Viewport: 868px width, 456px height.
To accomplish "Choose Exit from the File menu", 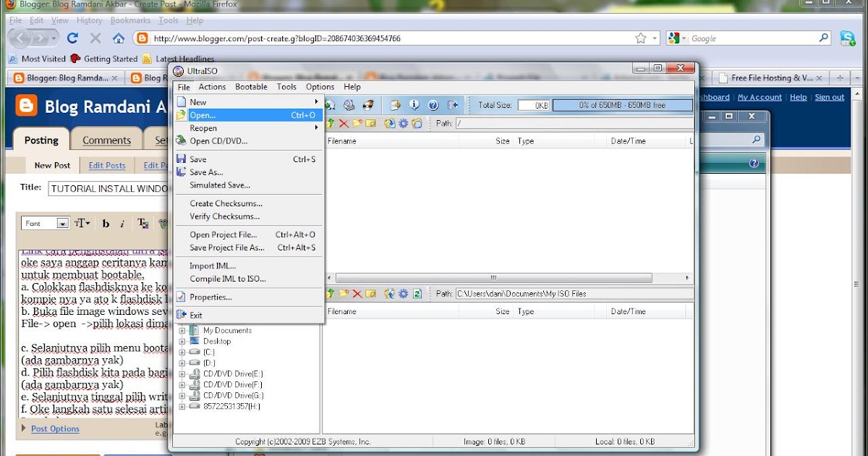I will (x=248, y=316).
